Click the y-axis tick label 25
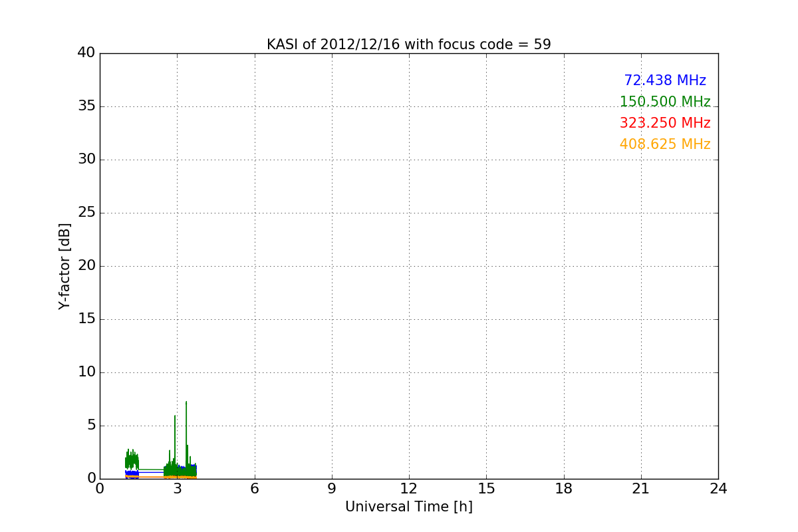The image size is (798, 532). 86,213
